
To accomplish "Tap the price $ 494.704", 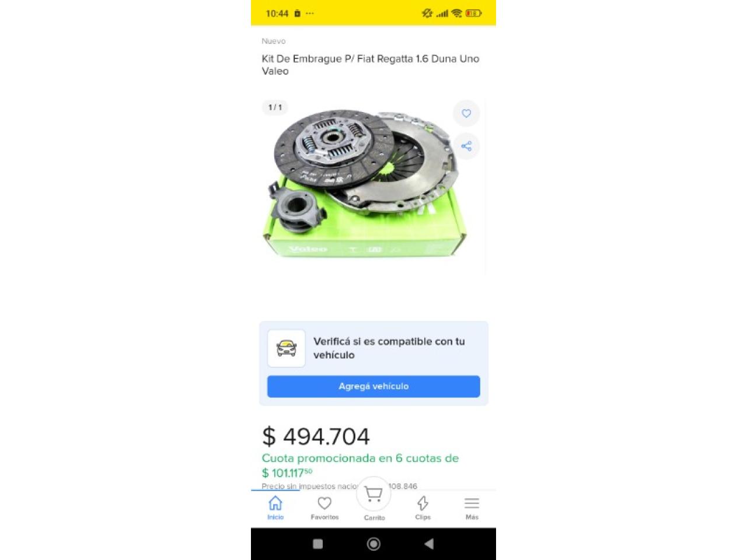I will click(316, 436).
